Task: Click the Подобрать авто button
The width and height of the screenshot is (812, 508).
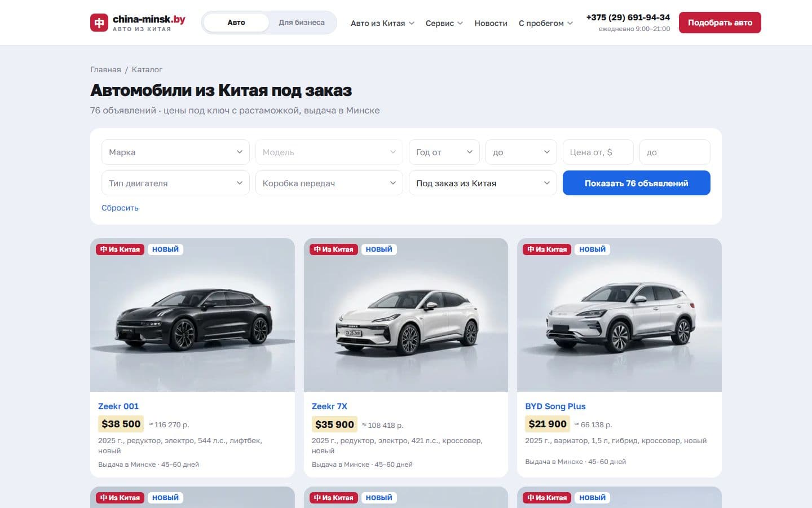Action: tap(720, 23)
